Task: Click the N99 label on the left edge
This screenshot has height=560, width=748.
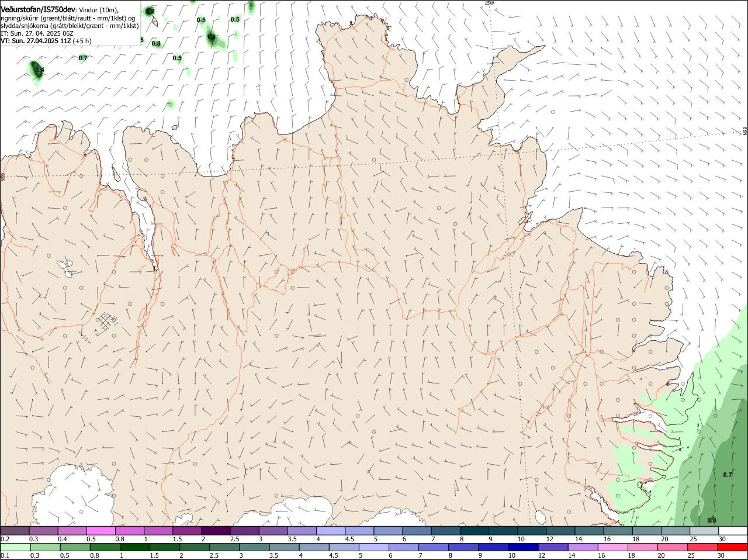Action: point(3,176)
